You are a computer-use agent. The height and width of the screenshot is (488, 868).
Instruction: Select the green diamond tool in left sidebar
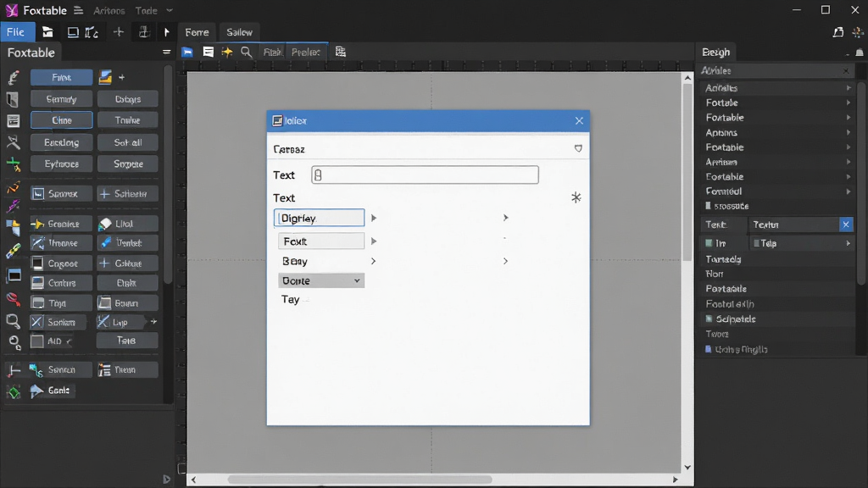tap(14, 392)
